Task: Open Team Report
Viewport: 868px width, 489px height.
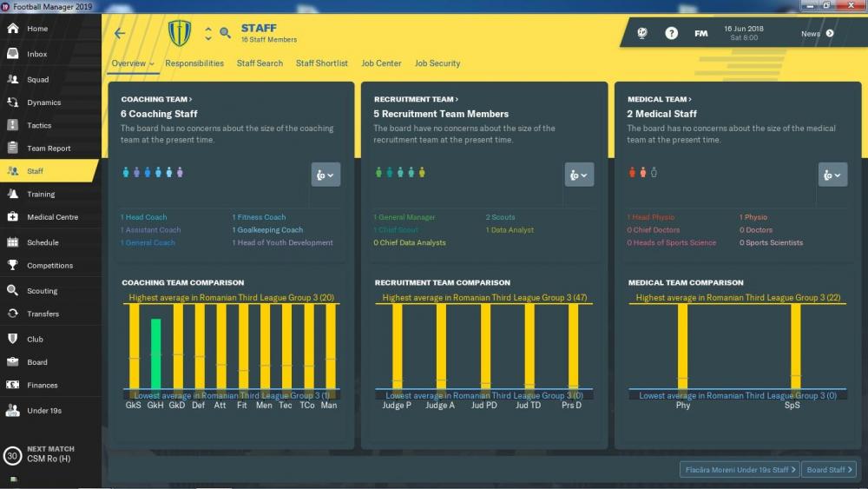Action: point(49,149)
